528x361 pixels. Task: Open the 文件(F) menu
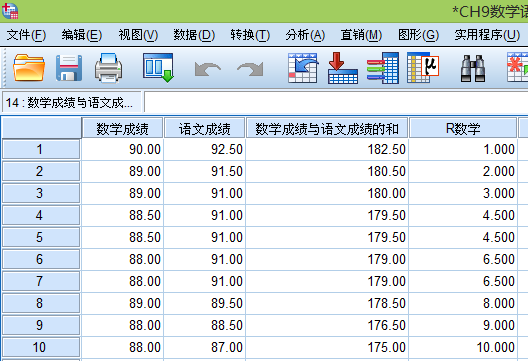click(x=26, y=35)
